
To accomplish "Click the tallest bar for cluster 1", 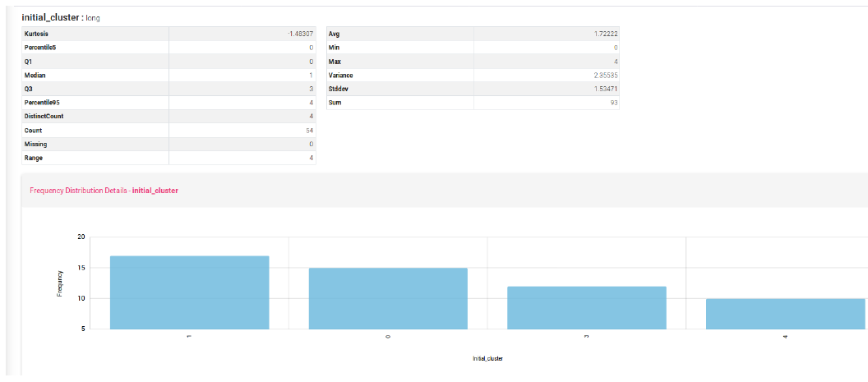I will click(x=189, y=292).
